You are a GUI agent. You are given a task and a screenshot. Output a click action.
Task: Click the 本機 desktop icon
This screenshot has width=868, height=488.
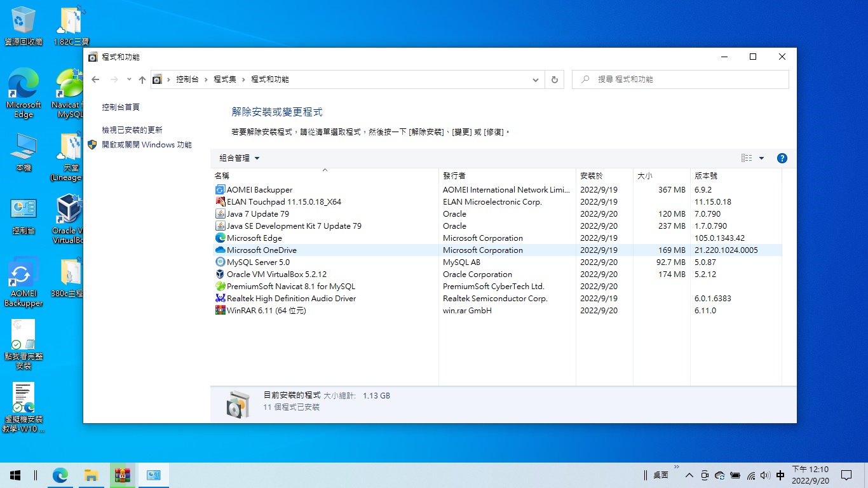[24, 152]
